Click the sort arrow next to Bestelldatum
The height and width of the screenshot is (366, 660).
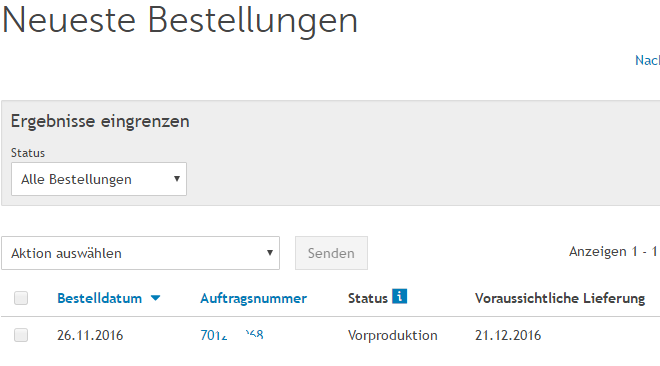click(x=155, y=298)
